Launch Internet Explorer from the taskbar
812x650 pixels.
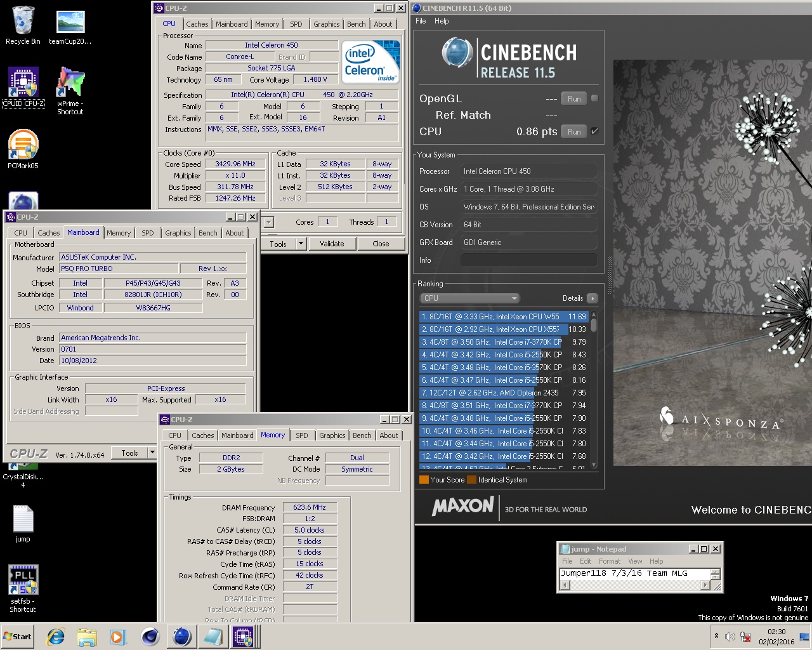click(56, 637)
